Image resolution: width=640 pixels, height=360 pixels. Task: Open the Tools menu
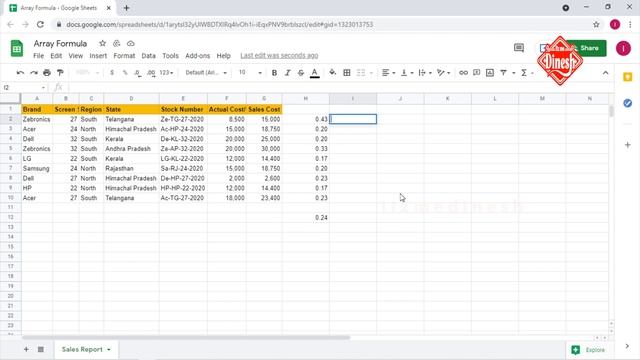(170, 56)
